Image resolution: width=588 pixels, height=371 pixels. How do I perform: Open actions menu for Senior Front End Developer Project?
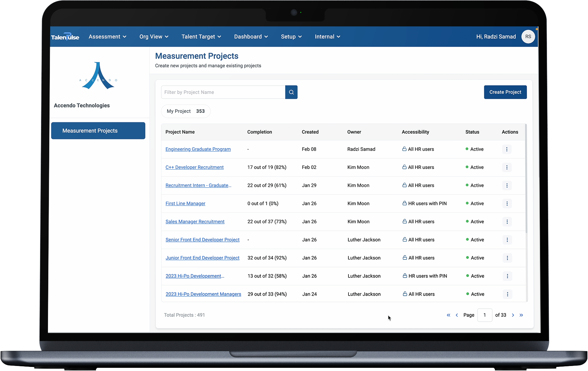[x=507, y=240]
